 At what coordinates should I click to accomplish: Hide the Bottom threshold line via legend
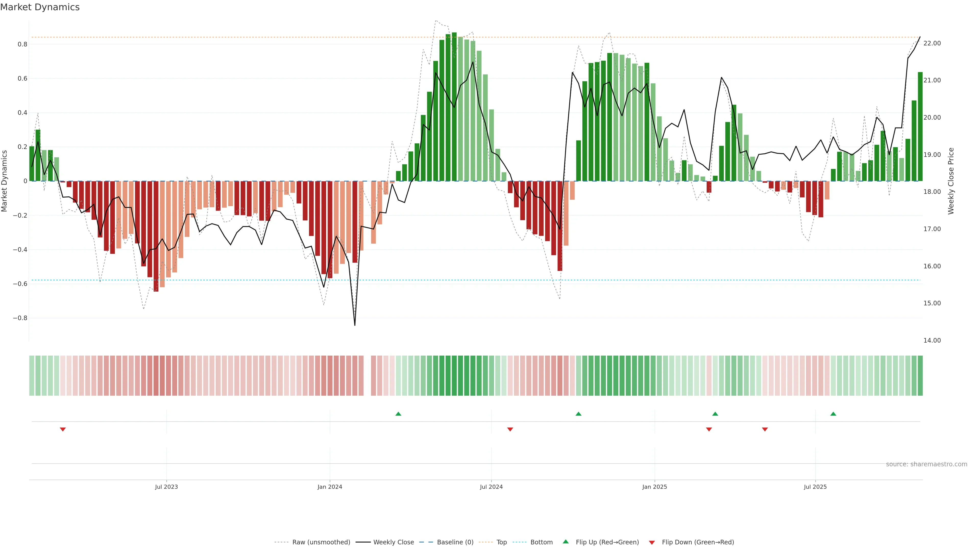tap(541, 542)
